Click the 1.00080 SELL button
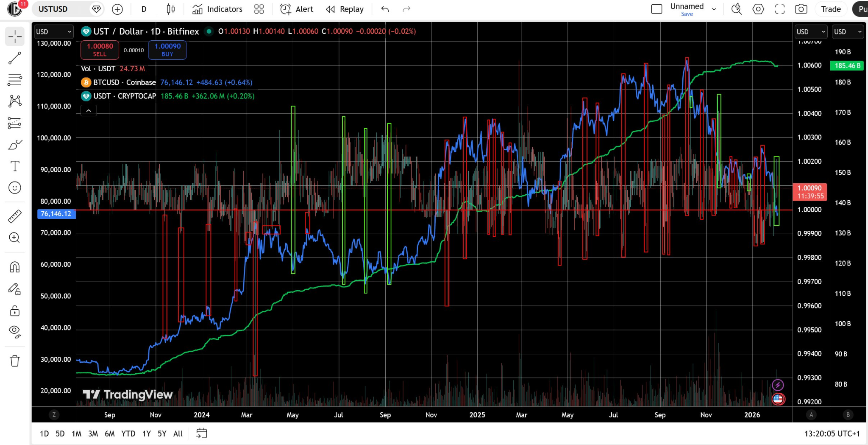This screenshot has width=868, height=445. [x=100, y=50]
